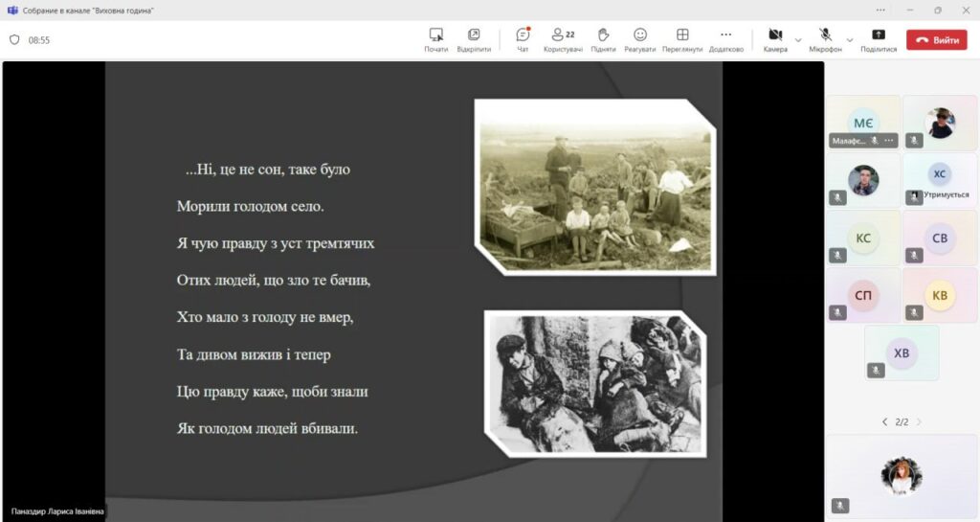Pop out the window with Відкріпити
Image resolution: width=980 pixels, height=522 pixels.
click(474, 39)
